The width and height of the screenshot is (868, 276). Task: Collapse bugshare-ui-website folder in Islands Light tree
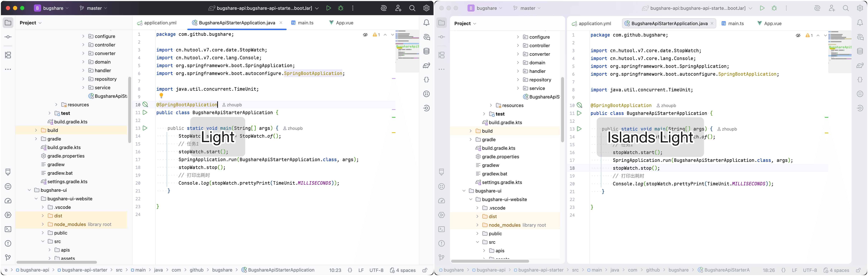click(x=471, y=199)
